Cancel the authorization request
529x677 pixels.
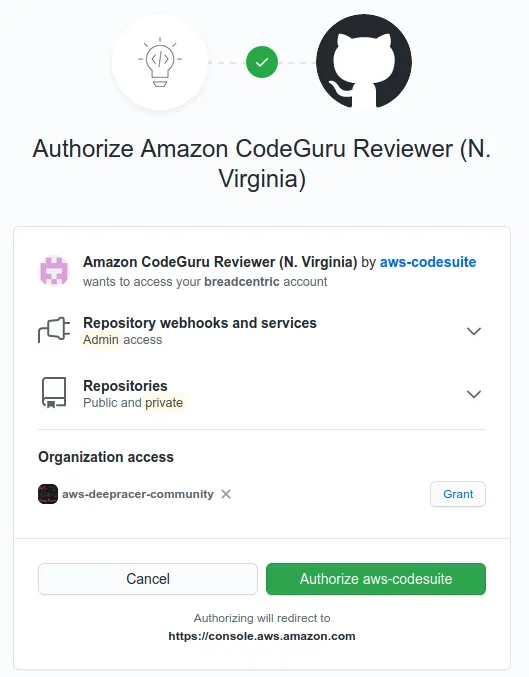(148, 579)
